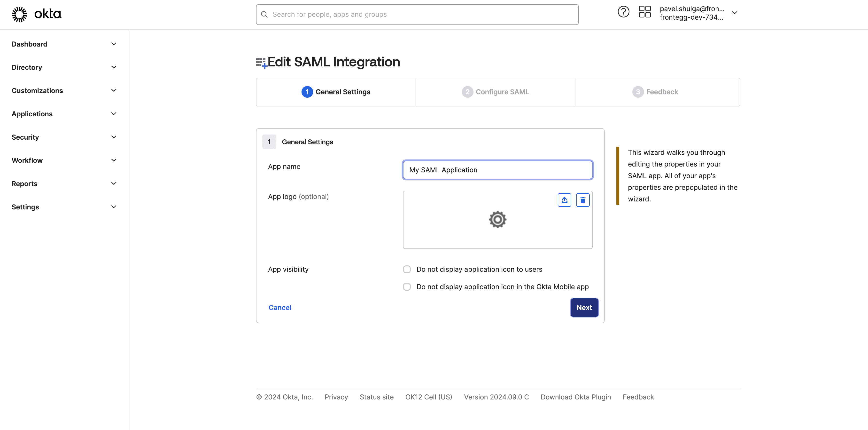Delete the app logo with trash icon
The height and width of the screenshot is (430, 868).
(x=583, y=200)
